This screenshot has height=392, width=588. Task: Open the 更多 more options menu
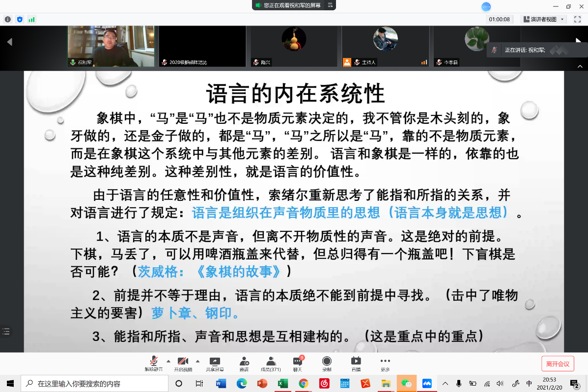[385, 364]
